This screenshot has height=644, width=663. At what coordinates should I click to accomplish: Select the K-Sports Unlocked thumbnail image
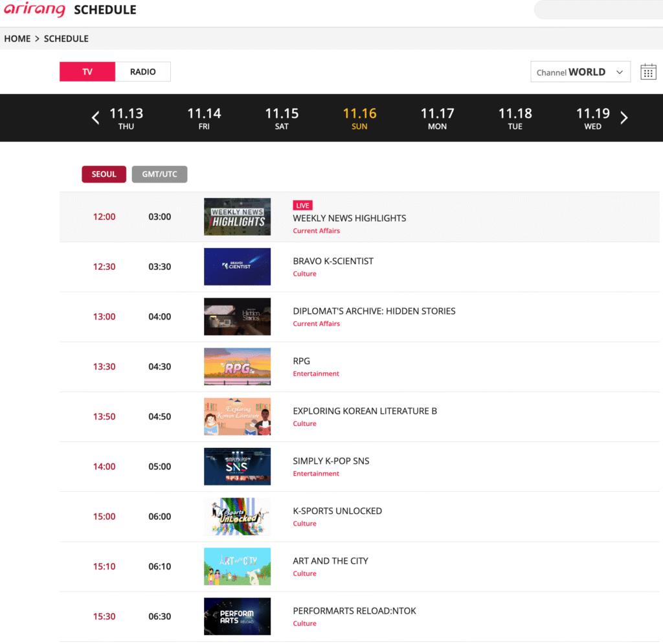(237, 516)
